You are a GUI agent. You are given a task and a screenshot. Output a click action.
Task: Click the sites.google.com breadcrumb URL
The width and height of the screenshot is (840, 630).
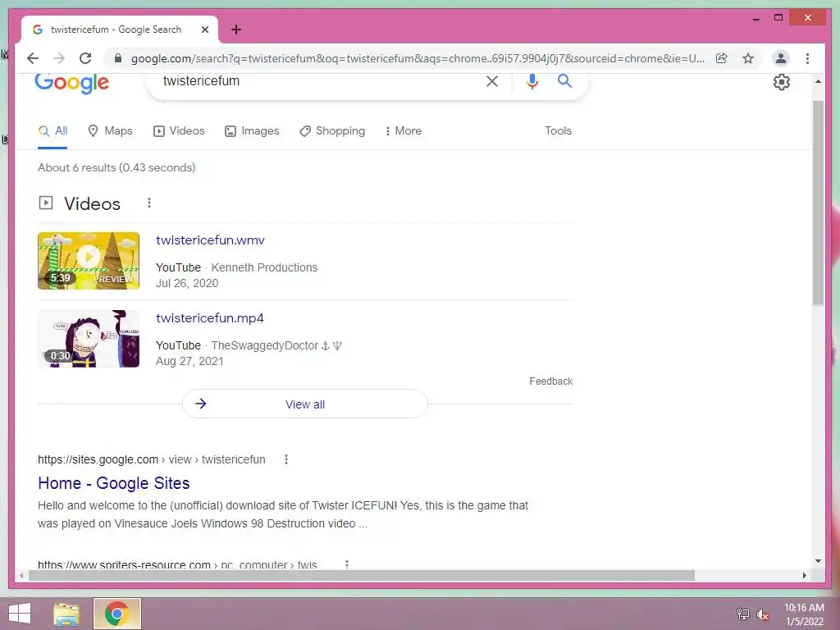click(x=151, y=459)
